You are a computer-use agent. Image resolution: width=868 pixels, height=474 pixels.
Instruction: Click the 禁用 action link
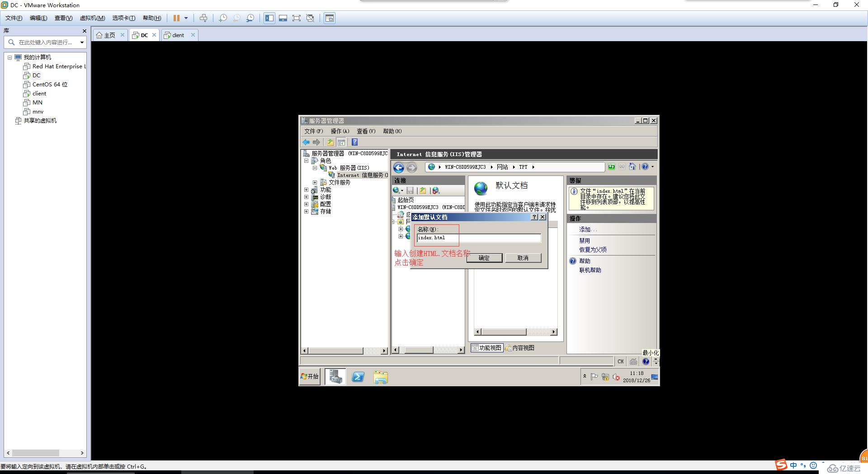pyautogui.click(x=585, y=241)
